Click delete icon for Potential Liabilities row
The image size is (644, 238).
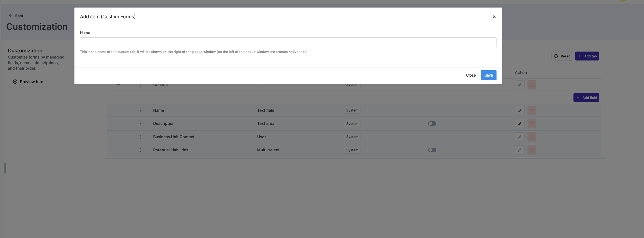pos(532,150)
